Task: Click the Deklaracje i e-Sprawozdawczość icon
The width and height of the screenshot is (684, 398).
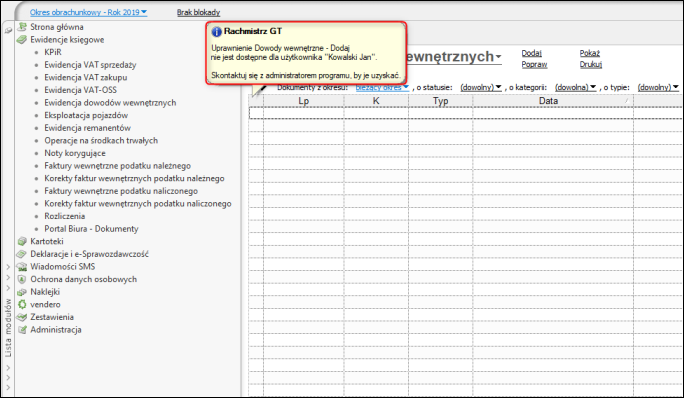Action: click(x=22, y=254)
